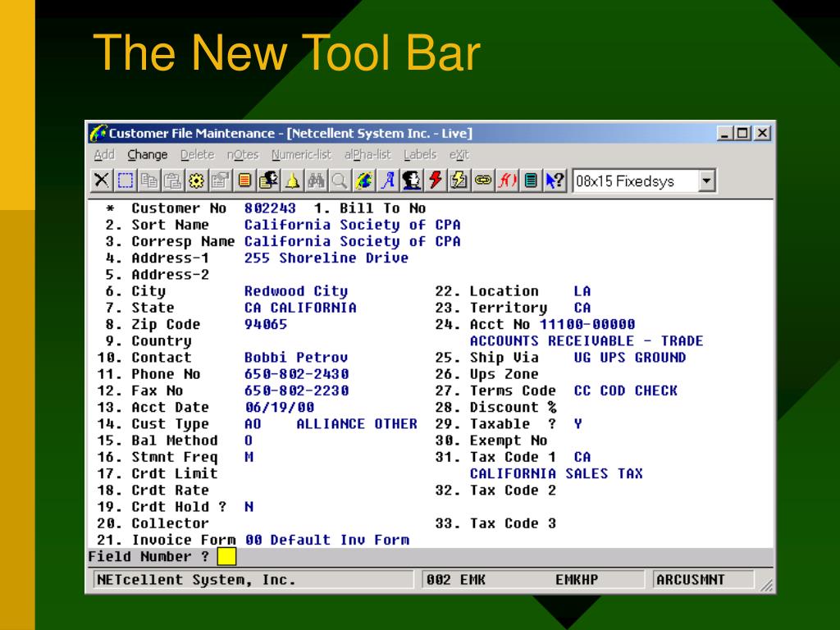Click the Location value LA
Viewport: 840px width, 630px height.
point(582,291)
